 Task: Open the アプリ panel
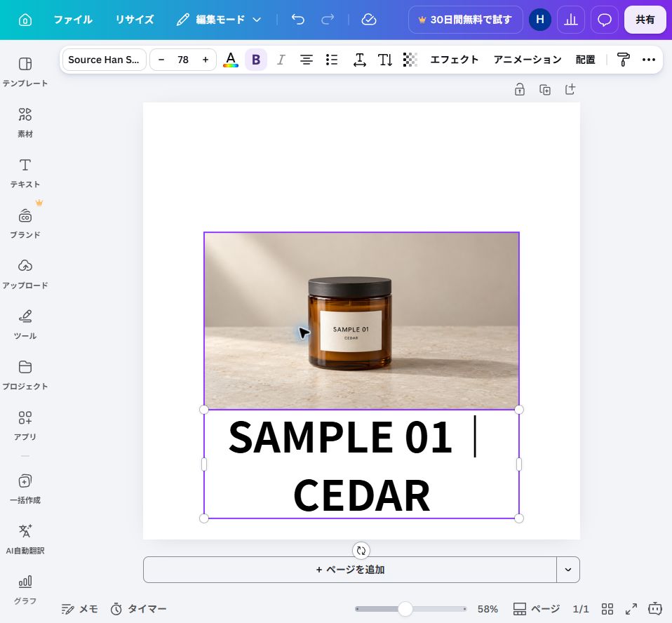[25, 425]
